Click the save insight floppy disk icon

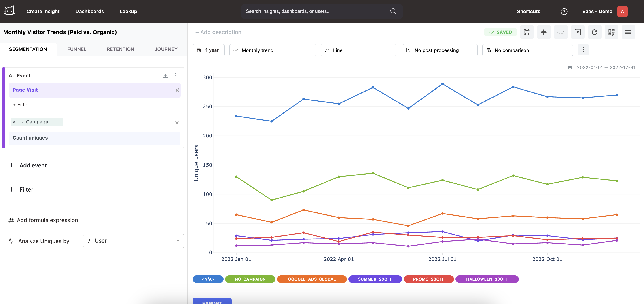pos(527,32)
